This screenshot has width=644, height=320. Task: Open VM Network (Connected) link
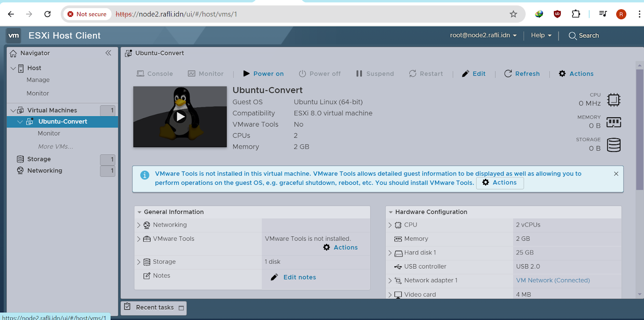click(x=553, y=280)
